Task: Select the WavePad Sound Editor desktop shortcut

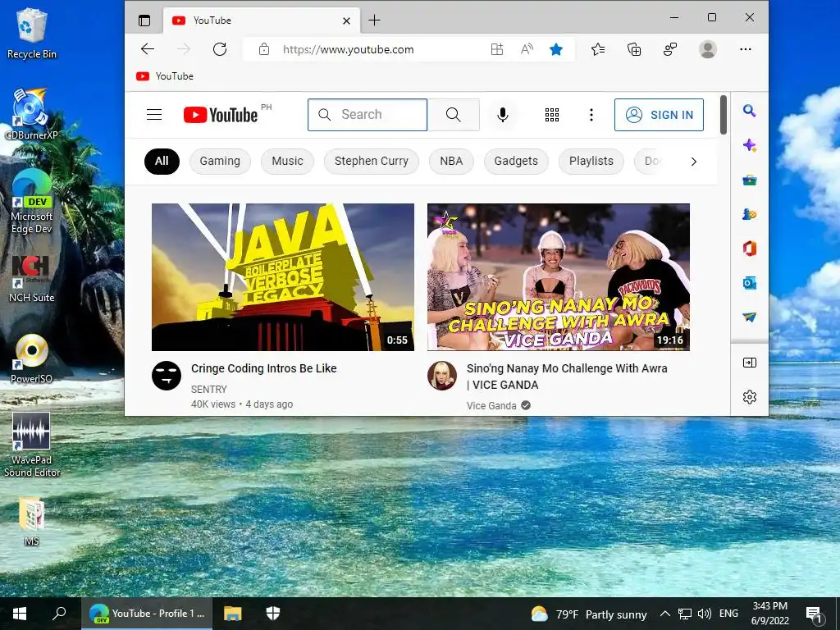Action: 32,445
